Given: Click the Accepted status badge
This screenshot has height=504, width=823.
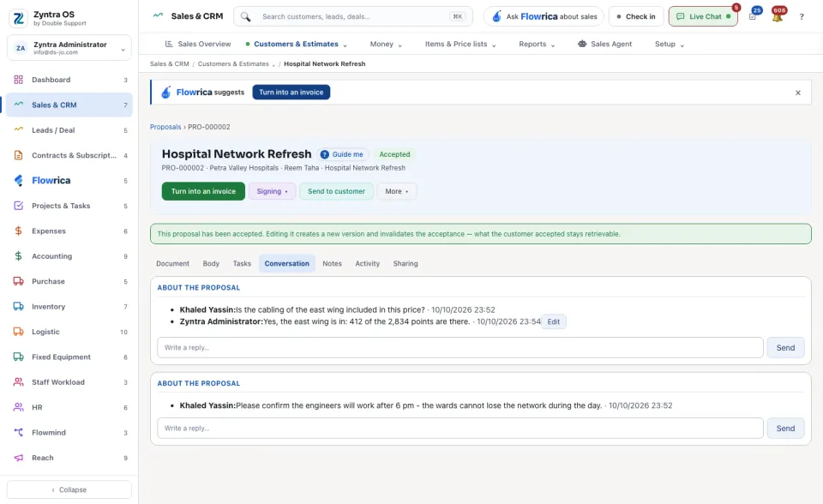Looking at the screenshot, I should tap(394, 154).
